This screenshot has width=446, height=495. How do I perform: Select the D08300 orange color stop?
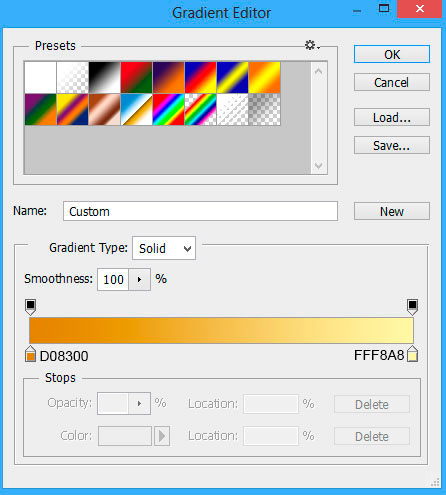(30, 354)
